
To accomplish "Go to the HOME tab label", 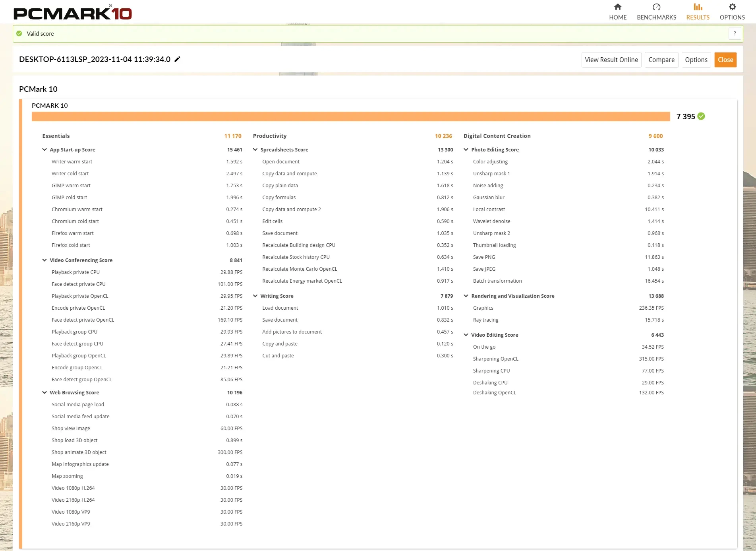I will point(618,17).
